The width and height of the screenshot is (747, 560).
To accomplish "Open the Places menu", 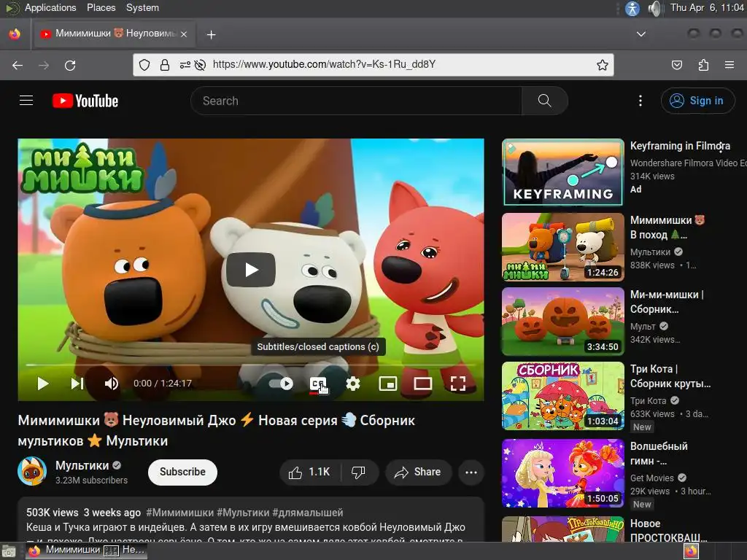I will pos(101,7).
